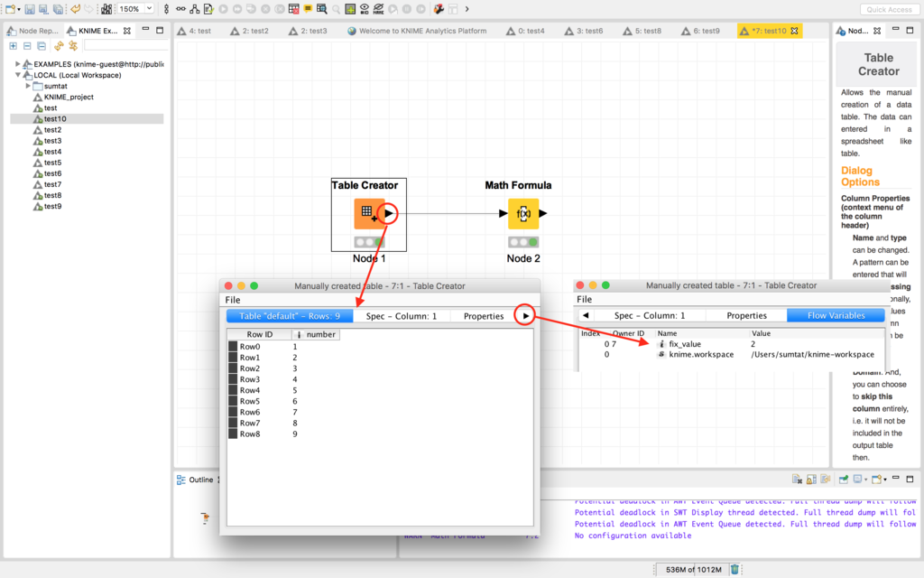The width and height of the screenshot is (924, 578).
Task: Select 'Table default - Rows: 9' tab
Action: [290, 316]
